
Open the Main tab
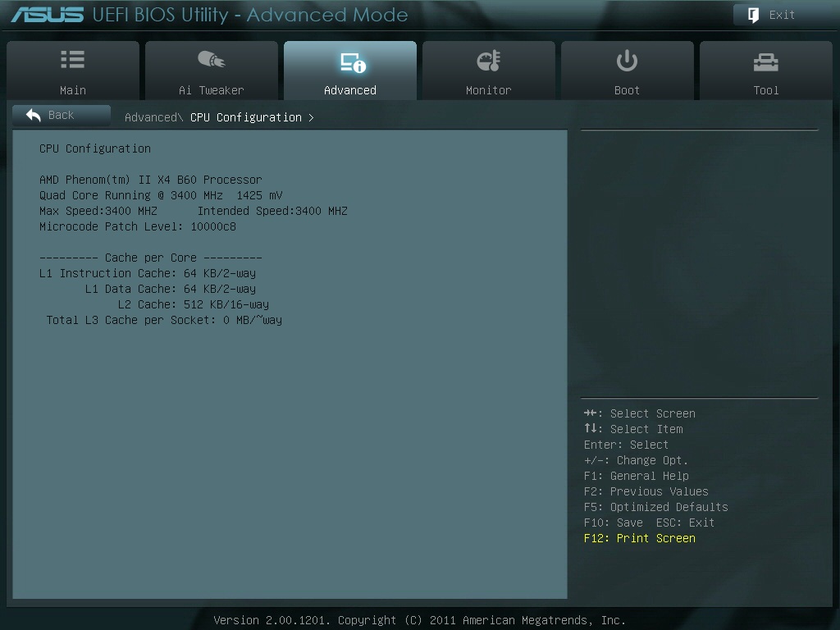pos(73,71)
